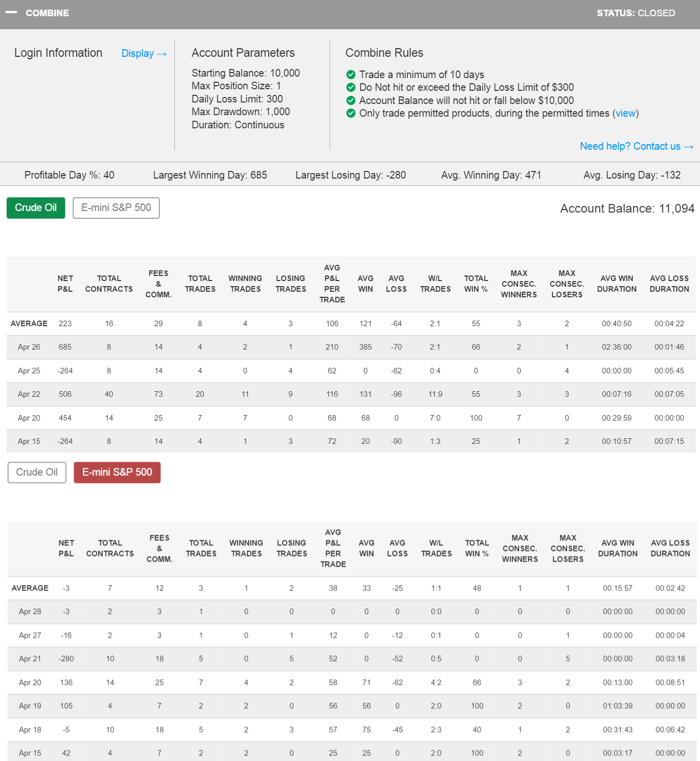Click the STATUS: CLOSED label in the header
The height and width of the screenshot is (761, 700).
coord(636,13)
